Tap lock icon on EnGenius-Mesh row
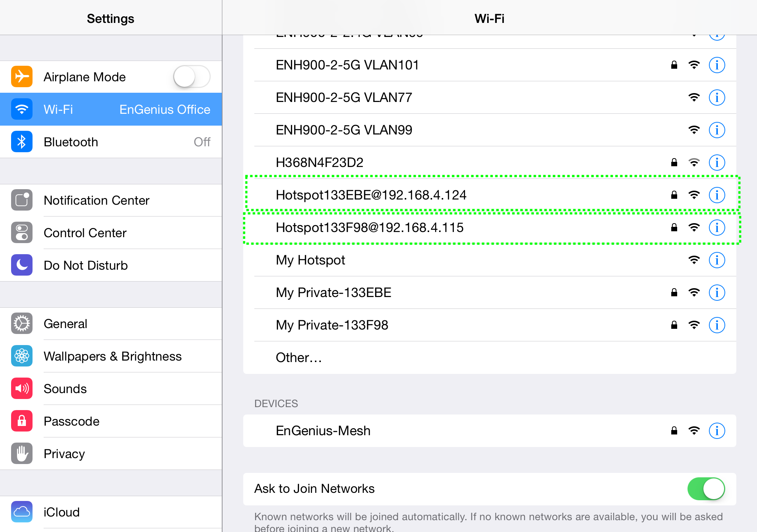This screenshot has width=757, height=532. pos(674,430)
